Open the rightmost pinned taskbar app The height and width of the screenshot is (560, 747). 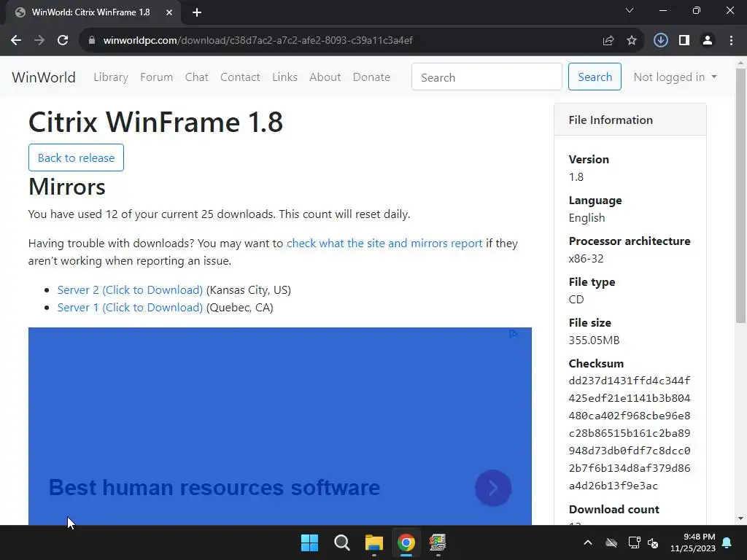click(x=438, y=542)
